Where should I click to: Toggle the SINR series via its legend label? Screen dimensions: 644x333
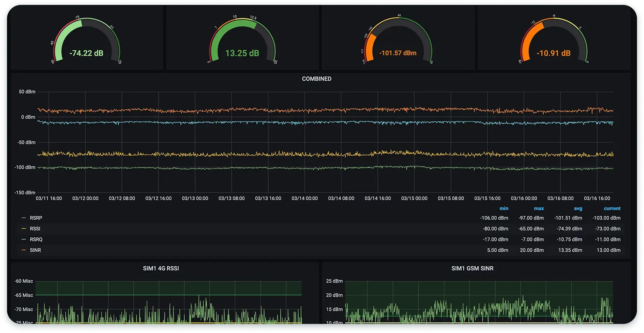(35, 250)
